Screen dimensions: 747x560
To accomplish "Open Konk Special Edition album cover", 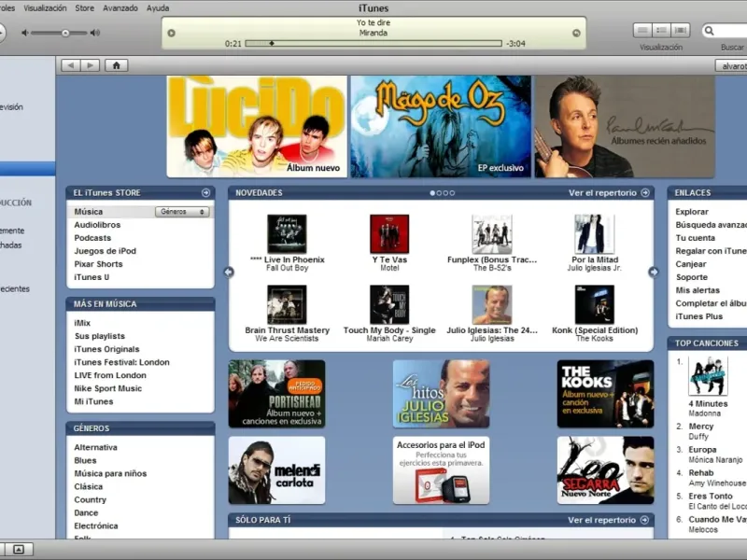I will [595, 305].
